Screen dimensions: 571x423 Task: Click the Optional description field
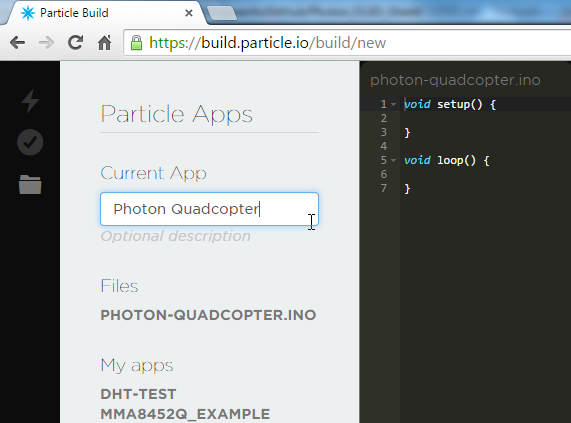[x=176, y=236]
